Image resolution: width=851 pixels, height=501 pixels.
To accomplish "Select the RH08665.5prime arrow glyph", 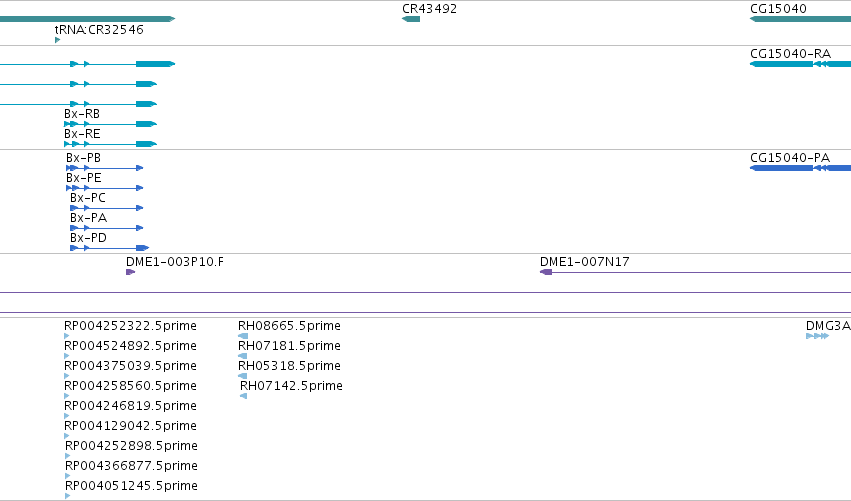I will coord(243,336).
